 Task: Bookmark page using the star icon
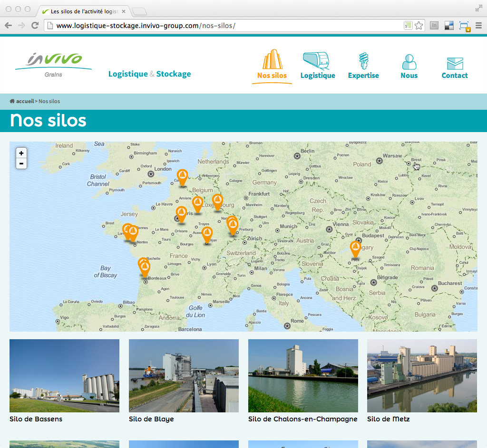(419, 26)
